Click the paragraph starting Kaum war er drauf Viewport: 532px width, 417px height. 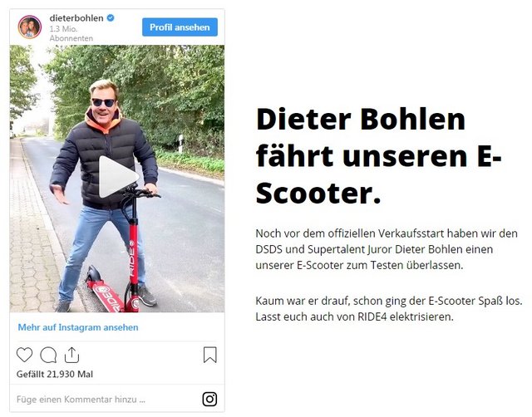pyautogui.click(x=389, y=309)
